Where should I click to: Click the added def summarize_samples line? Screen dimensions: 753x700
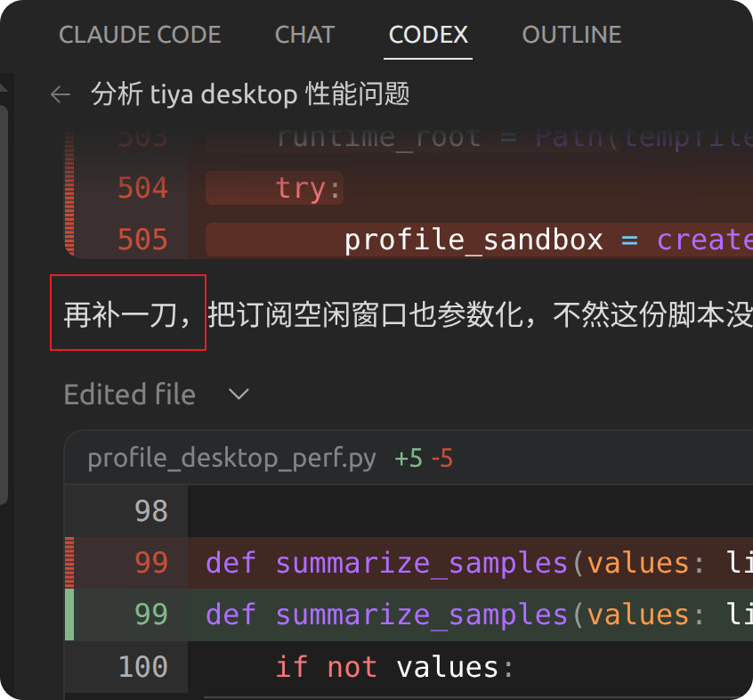coord(470,615)
